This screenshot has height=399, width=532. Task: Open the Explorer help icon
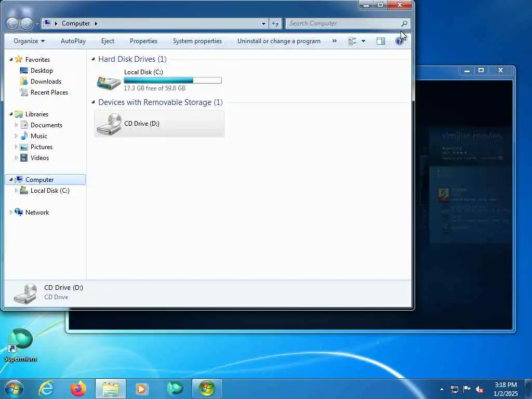[x=400, y=41]
